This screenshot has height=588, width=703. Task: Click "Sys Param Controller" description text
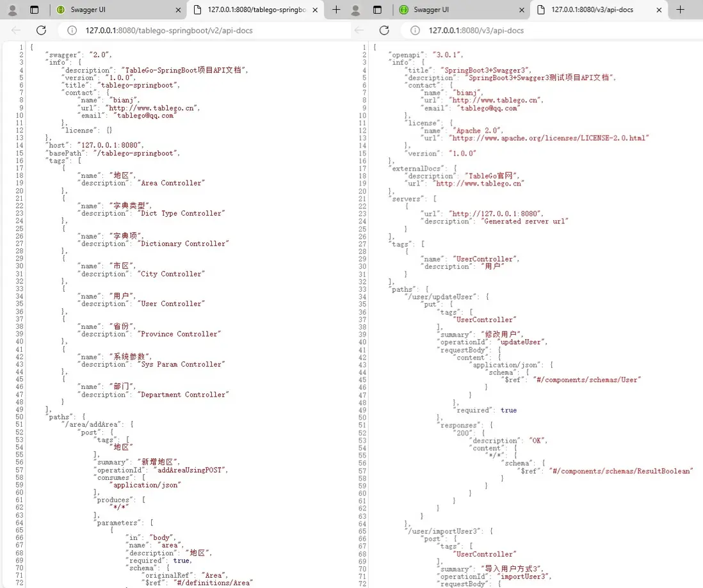point(181,364)
